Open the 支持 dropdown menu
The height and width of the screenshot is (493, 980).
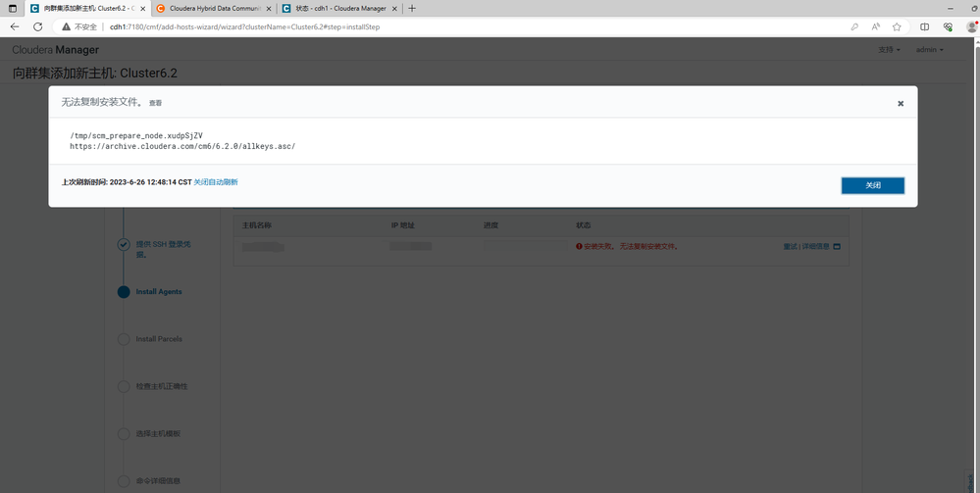(889, 50)
